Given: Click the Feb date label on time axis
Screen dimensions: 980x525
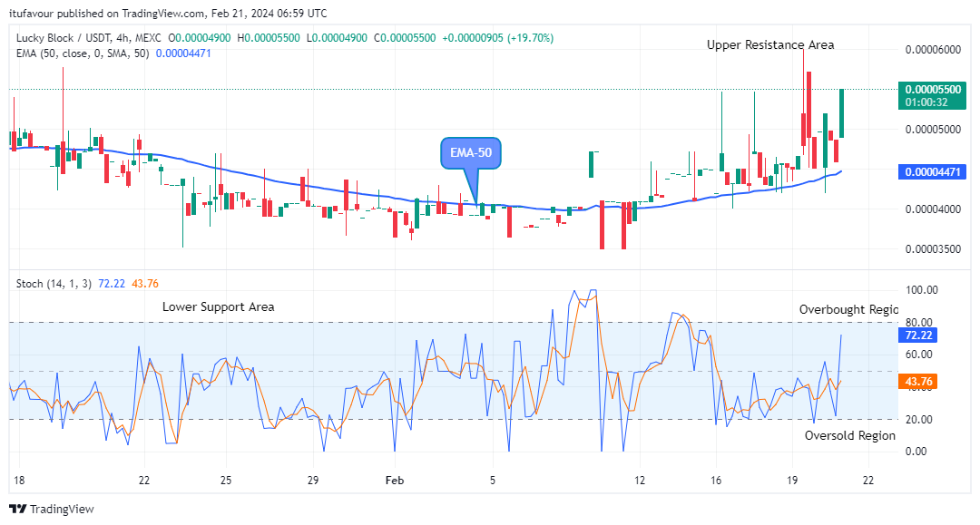Looking at the screenshot, I should tap(395, 481).
